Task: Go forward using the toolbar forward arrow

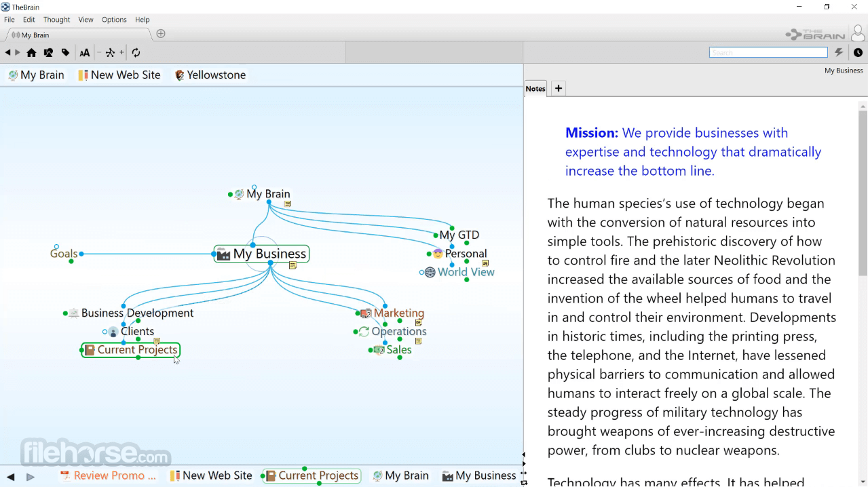Action: coord(18,53)
